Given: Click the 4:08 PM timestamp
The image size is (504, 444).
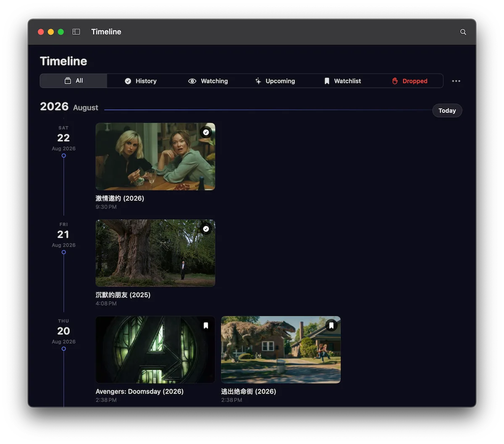Looking at the screenshot, I should pos(106,303).
